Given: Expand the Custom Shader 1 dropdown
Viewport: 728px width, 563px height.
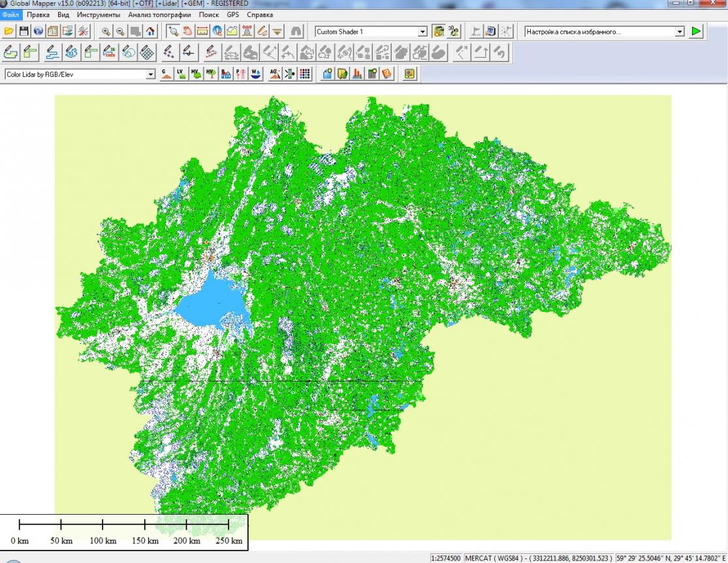Looking at the screenshot, I should (x=422, y=32).
